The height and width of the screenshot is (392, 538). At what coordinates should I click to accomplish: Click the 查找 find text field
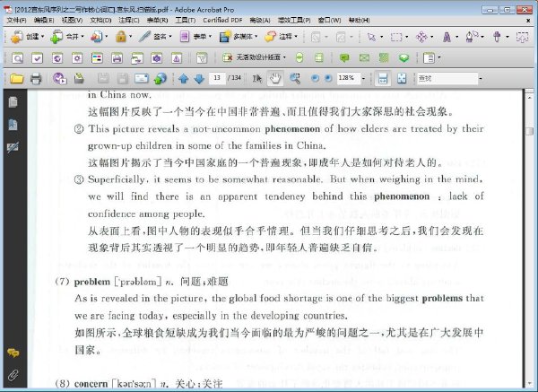[447, 79]
